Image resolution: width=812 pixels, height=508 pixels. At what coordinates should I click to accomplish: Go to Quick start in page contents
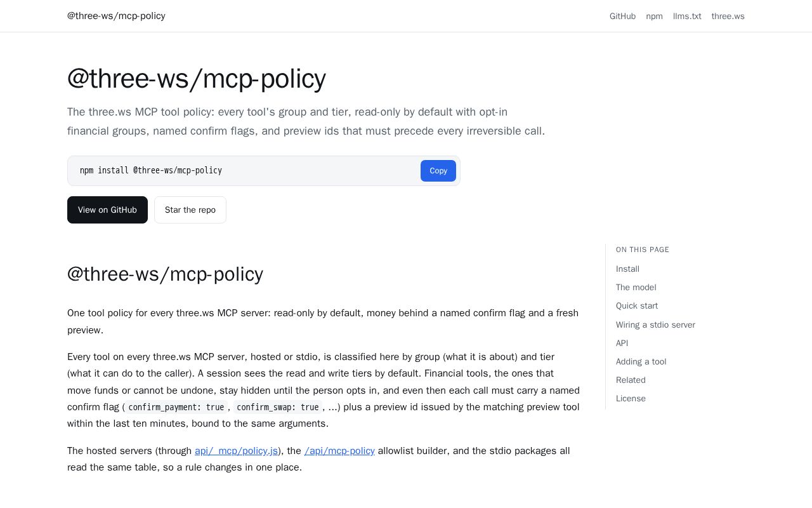(x=636, y=306)
